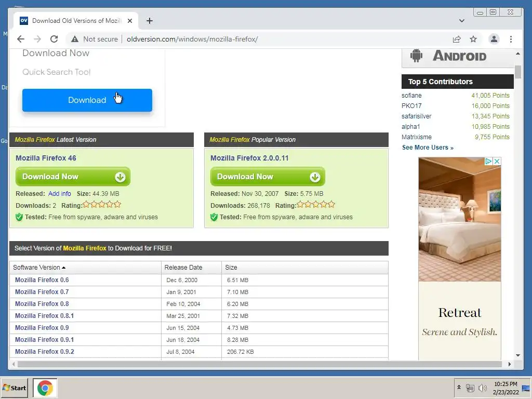Download Mozilla Firefox 2.0.0.11 now

coord(268,177)
